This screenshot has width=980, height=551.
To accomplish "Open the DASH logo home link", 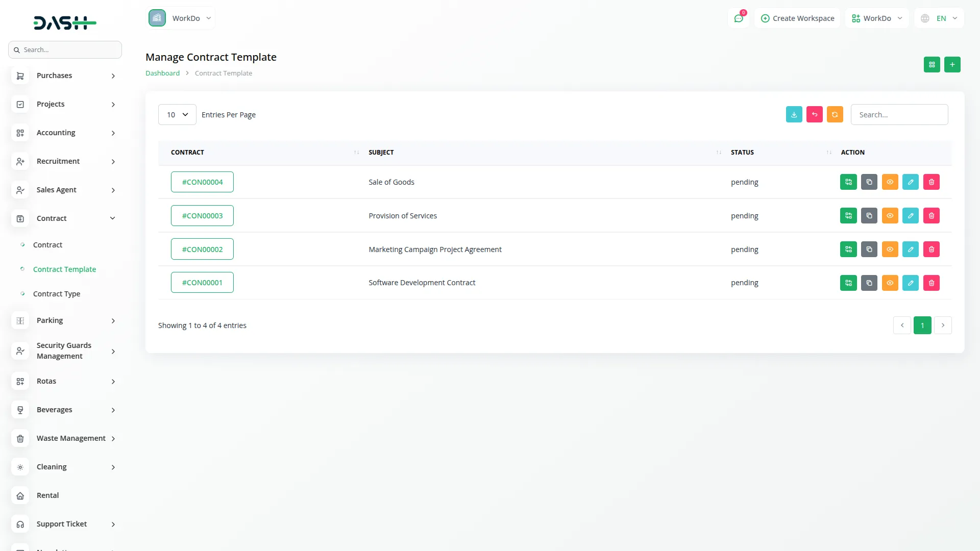I will (x=65, y=22).
